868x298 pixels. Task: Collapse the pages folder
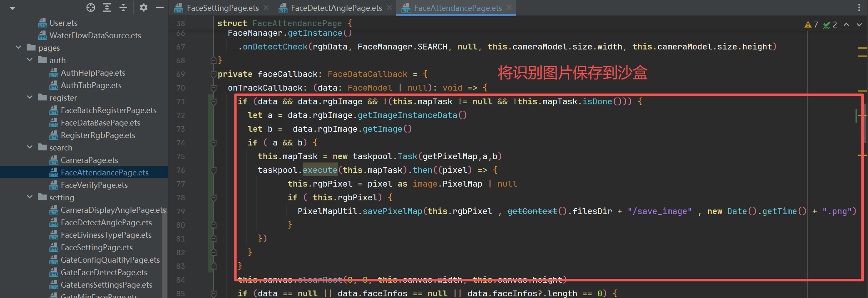pos(18,47)
